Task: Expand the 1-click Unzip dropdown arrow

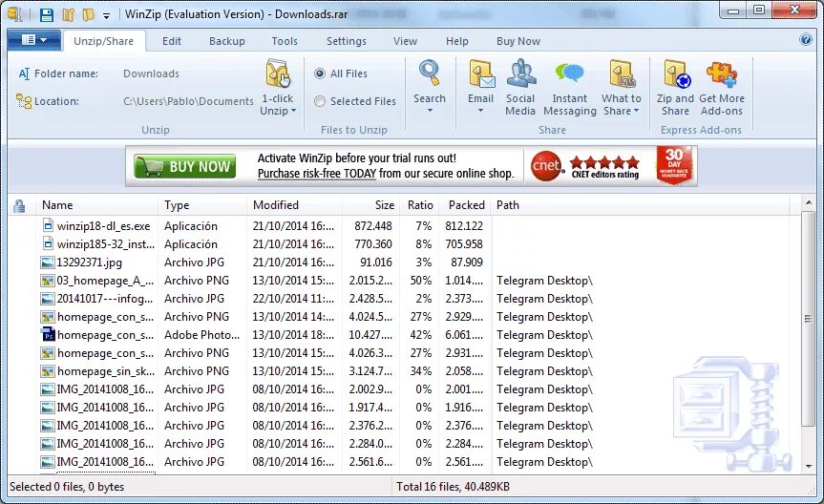Action: coord(293,111)
